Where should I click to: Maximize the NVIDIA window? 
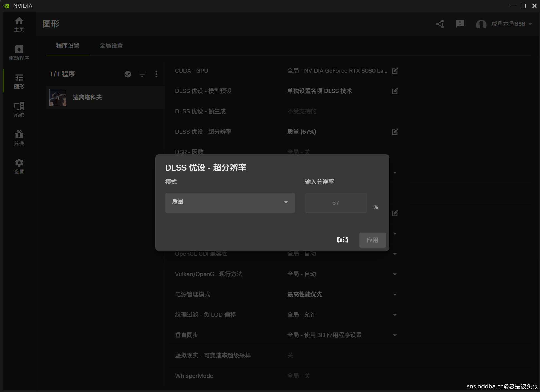524,6
